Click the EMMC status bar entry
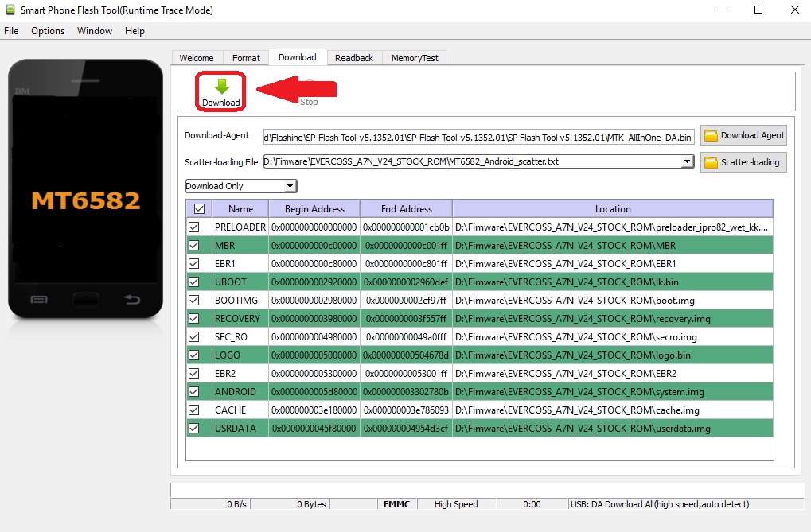 tap(396, 504)
